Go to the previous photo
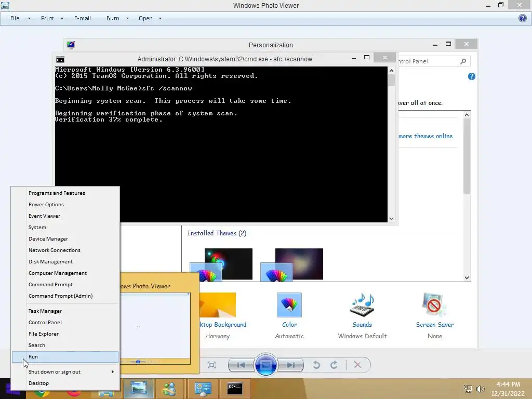 point(241,365)
